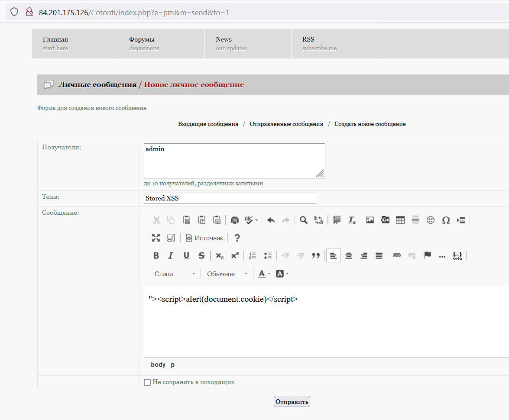Image resolution: width=509 pixels, height=420 pixels.
Task: Click the Smiley emoticon icon
Action: coord(431,220)
